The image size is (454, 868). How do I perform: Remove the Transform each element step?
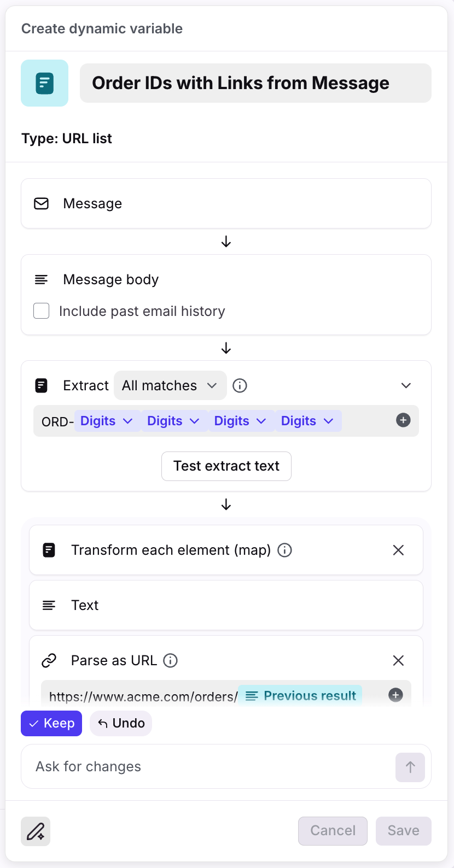398,550
